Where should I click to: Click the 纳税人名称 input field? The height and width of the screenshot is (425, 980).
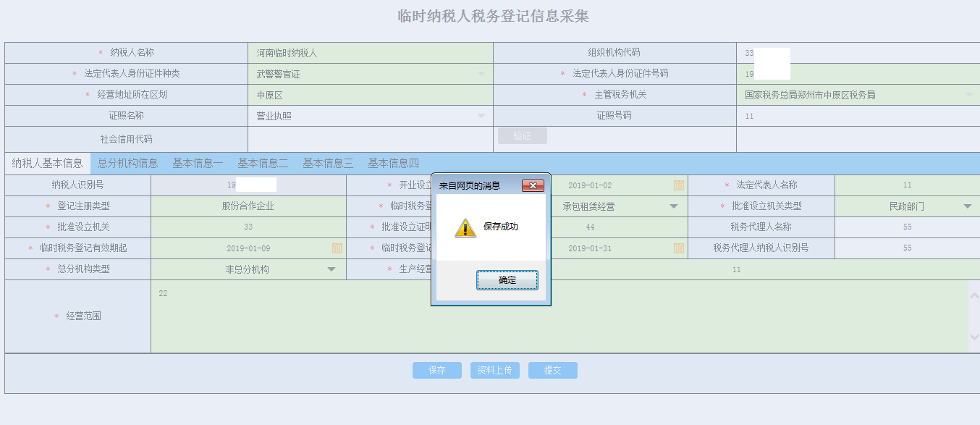pyautogui.click(x=370, y=53)
